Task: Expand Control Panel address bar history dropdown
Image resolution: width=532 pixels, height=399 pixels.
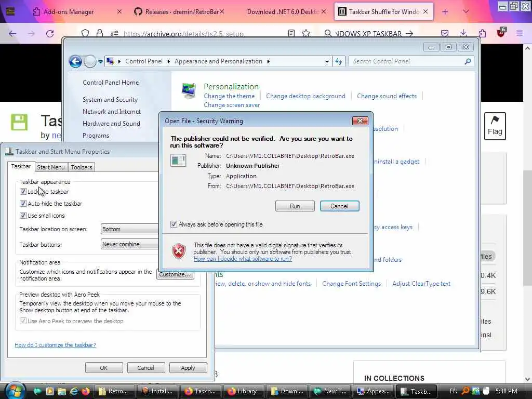Action: tap(327, 62)
